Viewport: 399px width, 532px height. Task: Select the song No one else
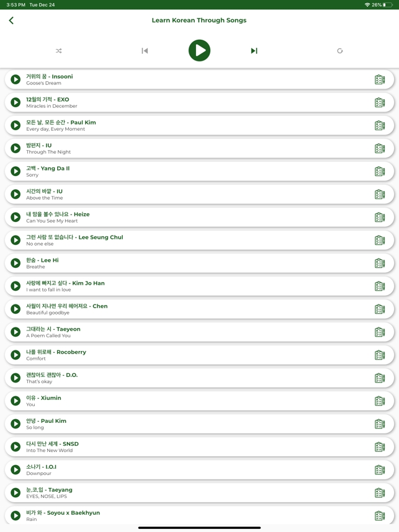[x=199, y=240]
